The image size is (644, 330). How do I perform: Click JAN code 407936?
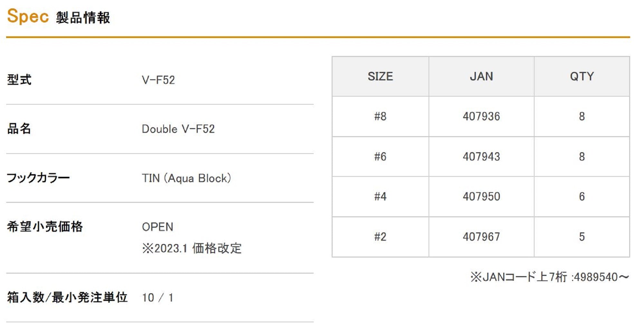pos(481,117)
